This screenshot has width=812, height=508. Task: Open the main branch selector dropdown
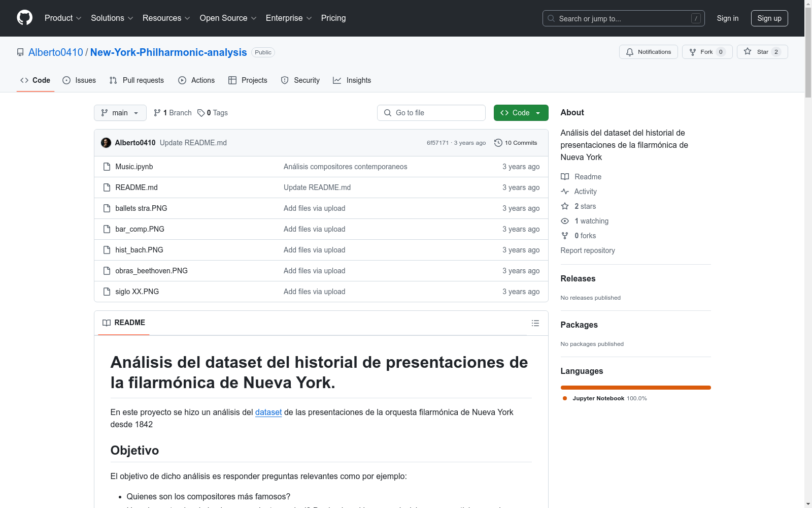pyautogui.click(x=120, y=113)
